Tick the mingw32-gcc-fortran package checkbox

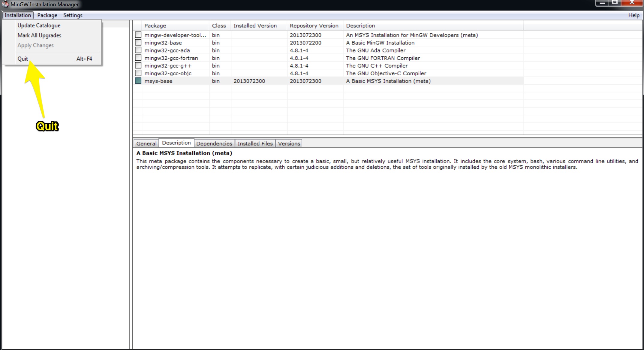point(138,58)
